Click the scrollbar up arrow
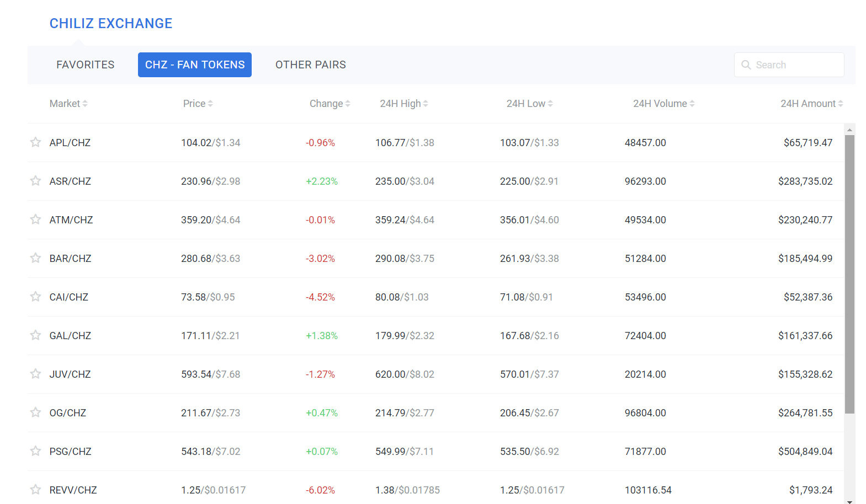 [850, 130]
